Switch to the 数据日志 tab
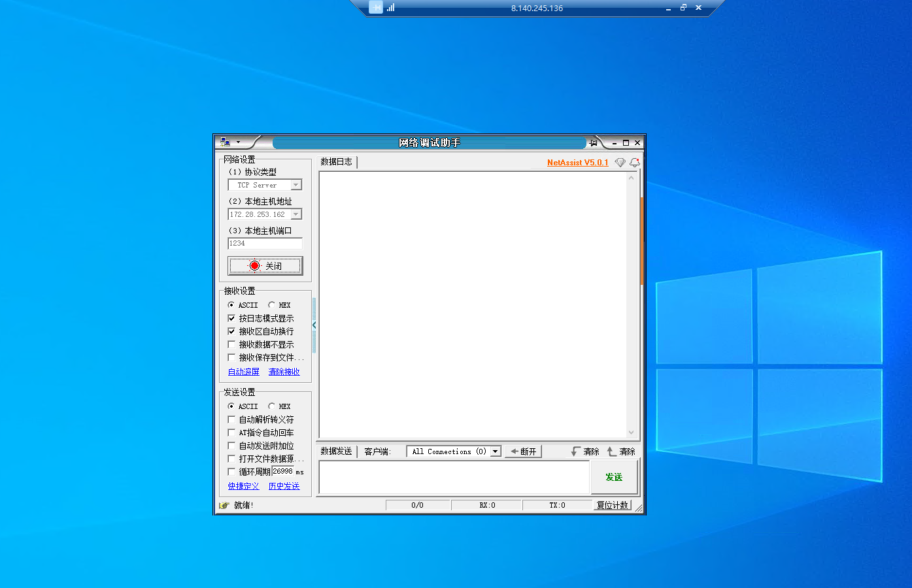 337,161
